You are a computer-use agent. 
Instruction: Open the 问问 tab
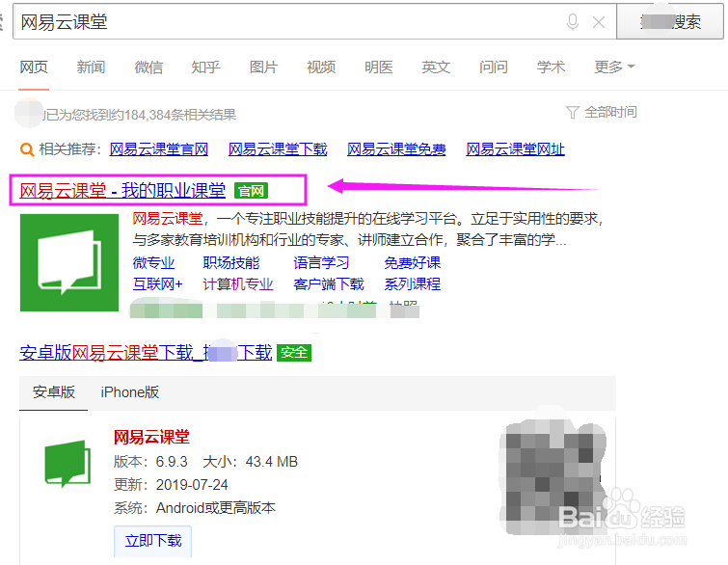[493, 67]
